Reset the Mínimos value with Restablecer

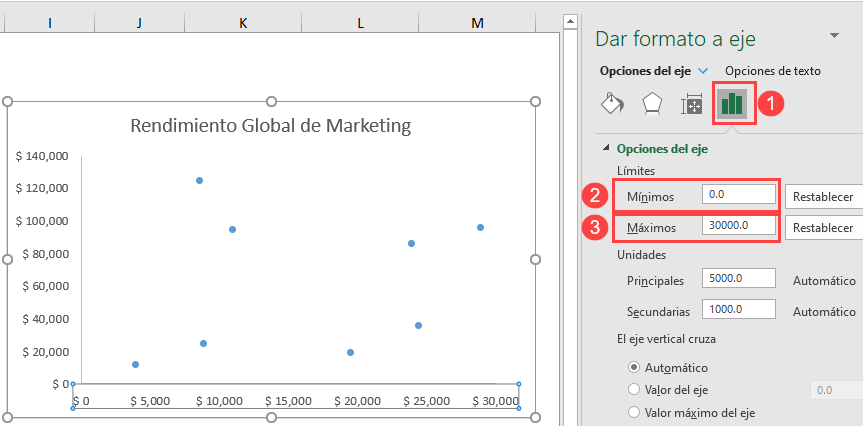pos(824,197)
